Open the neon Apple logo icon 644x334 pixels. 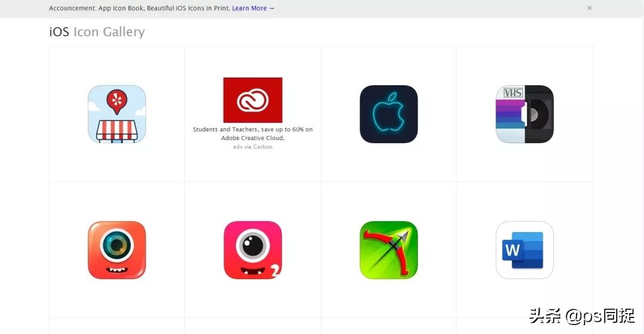coord(389,114)
